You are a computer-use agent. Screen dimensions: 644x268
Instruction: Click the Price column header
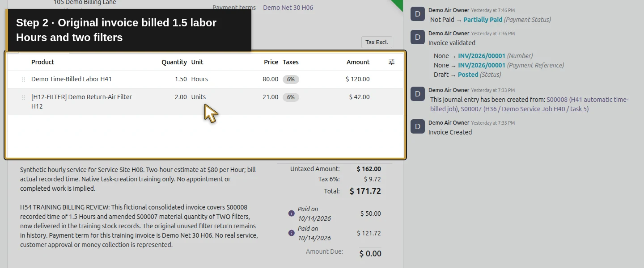pos(271,62)
